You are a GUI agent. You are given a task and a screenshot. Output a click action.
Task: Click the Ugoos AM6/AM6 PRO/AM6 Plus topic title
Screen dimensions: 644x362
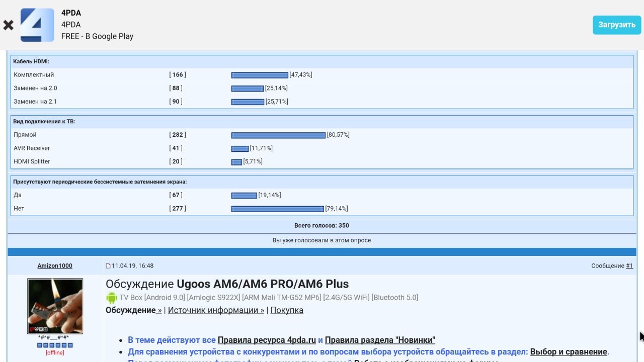point(263,284)
